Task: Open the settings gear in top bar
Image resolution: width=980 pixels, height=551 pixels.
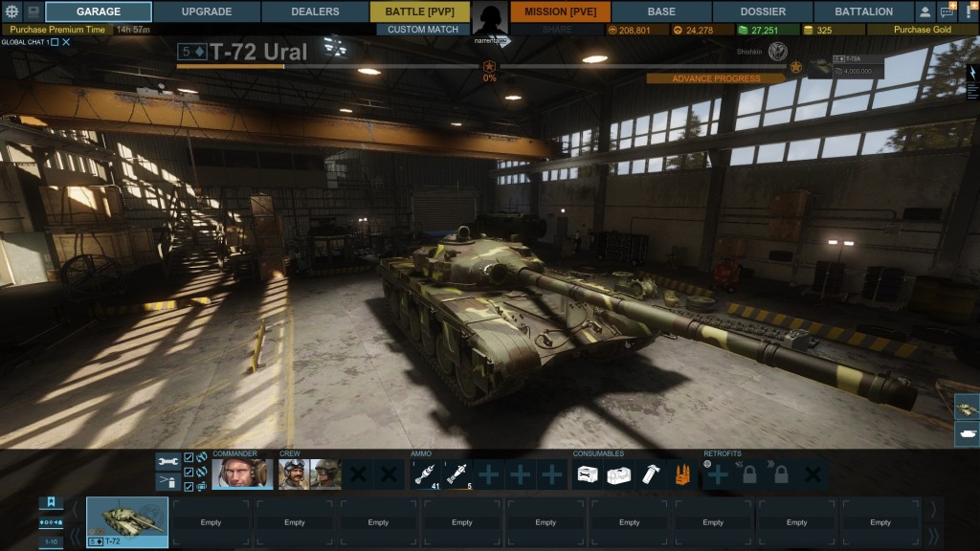Action: (x=11, y=11)
